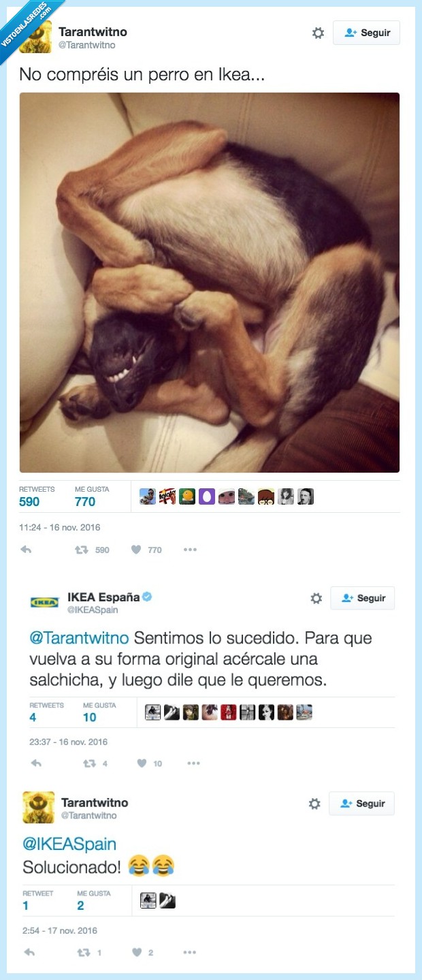Viewport: 422px width, 980px height.
Task: Open gear menu on IKEA España tweet
Action: [x=316, y=598]
